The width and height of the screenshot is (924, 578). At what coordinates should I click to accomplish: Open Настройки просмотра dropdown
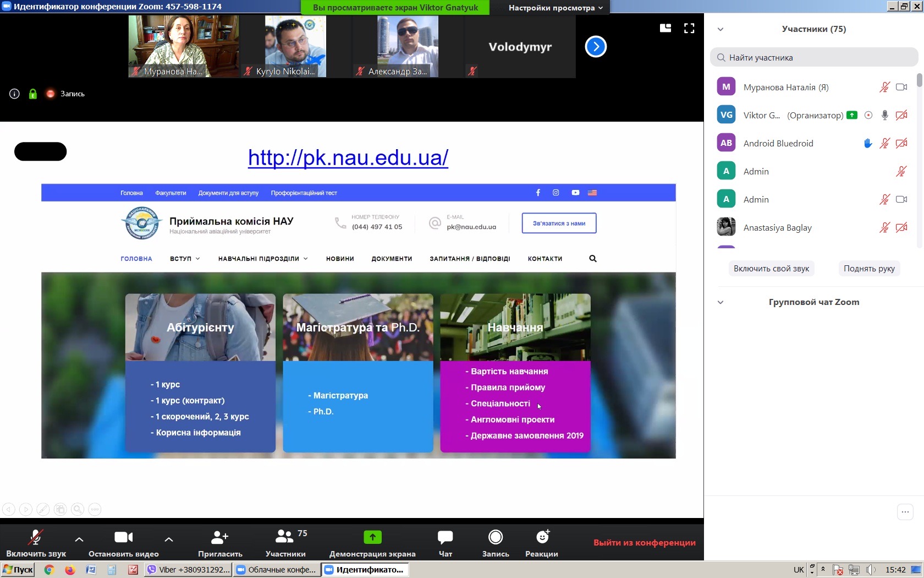(555, 8)
